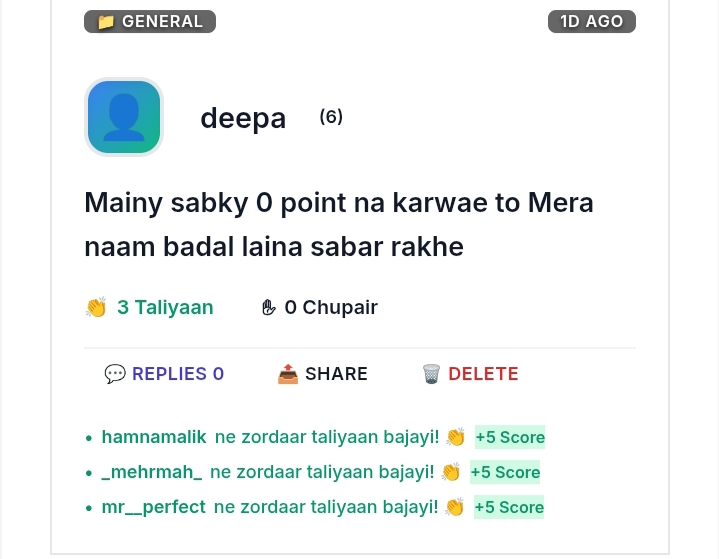This screenshot has width=719, height=559.
Task: Click the delete trash can icon
Action: coord(431,374)
